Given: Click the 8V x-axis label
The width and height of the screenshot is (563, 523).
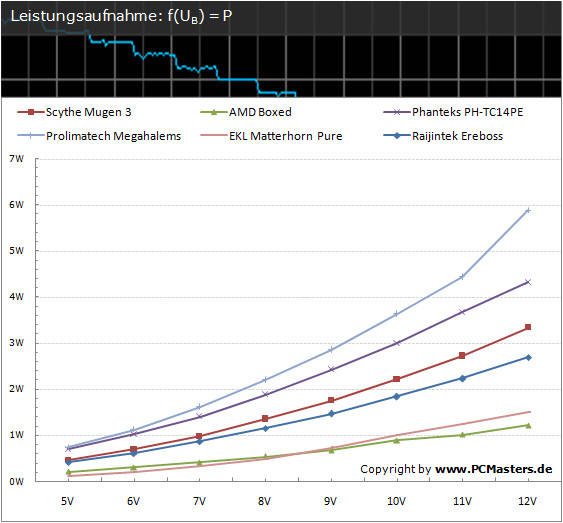Looking at the screenshot, I should tap(265, 501).
